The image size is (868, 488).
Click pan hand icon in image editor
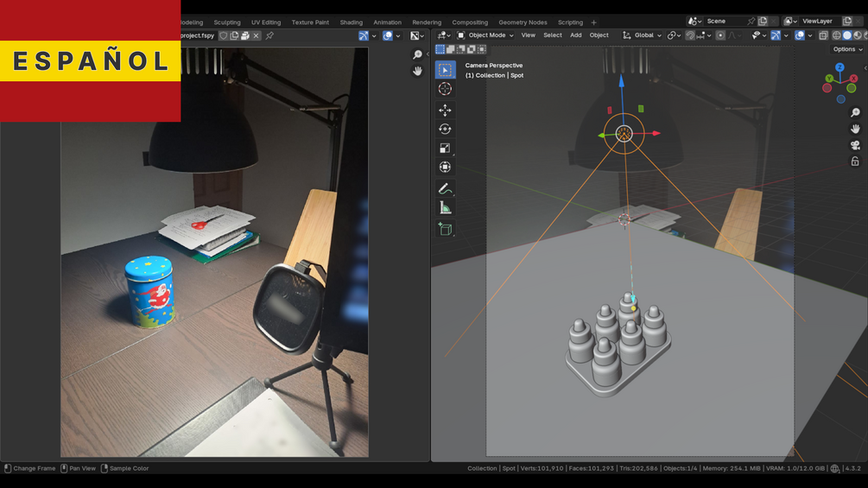pos(417,70)
